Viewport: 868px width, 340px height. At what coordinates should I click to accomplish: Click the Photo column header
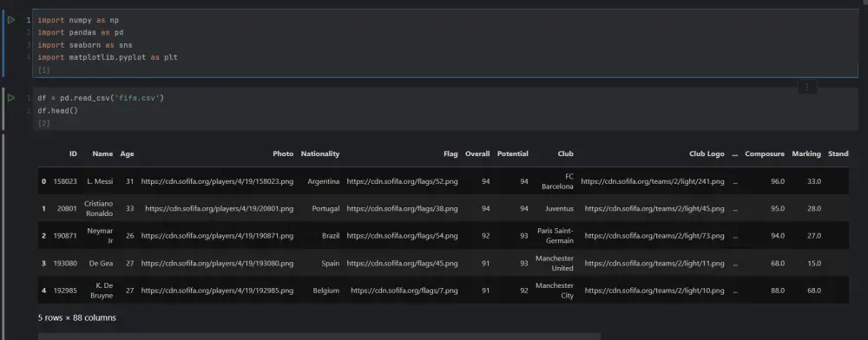pyautogui.click(x=283, y=154)
